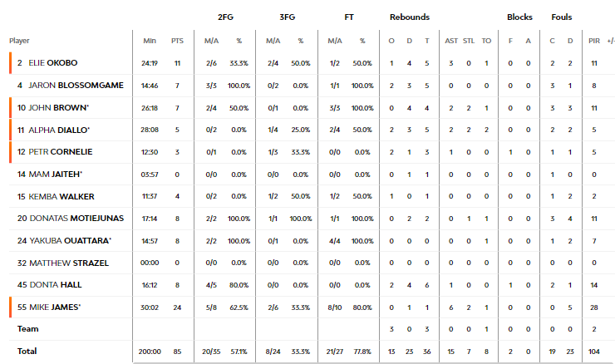Select Jaron Blossomgame's name
The image size is (615, 364).
tap(76, 85)
